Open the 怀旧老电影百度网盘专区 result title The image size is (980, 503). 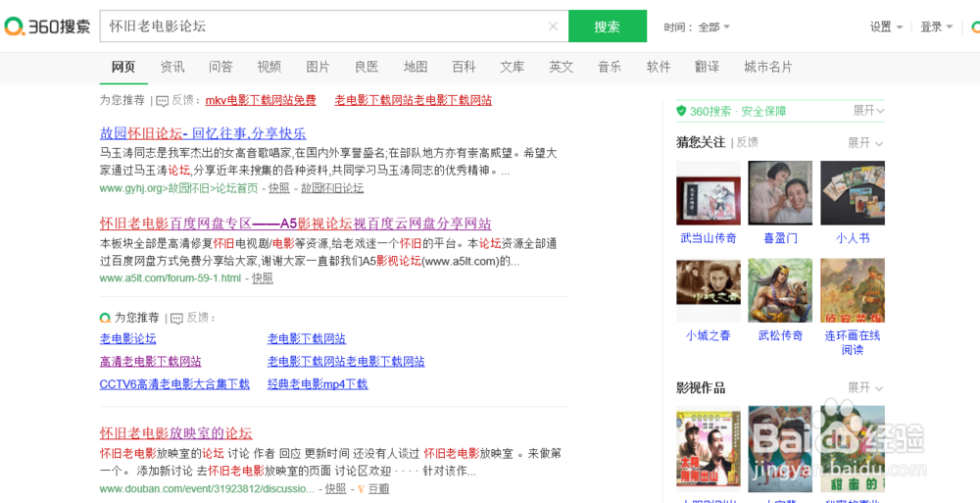click(x=296, y=224)
